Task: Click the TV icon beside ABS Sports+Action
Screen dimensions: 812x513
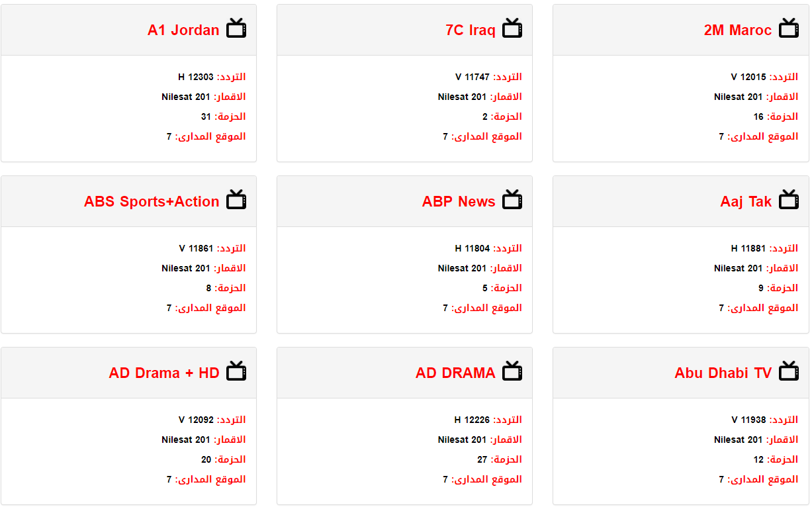Action: pyautogui.click(x=236, y=200)
